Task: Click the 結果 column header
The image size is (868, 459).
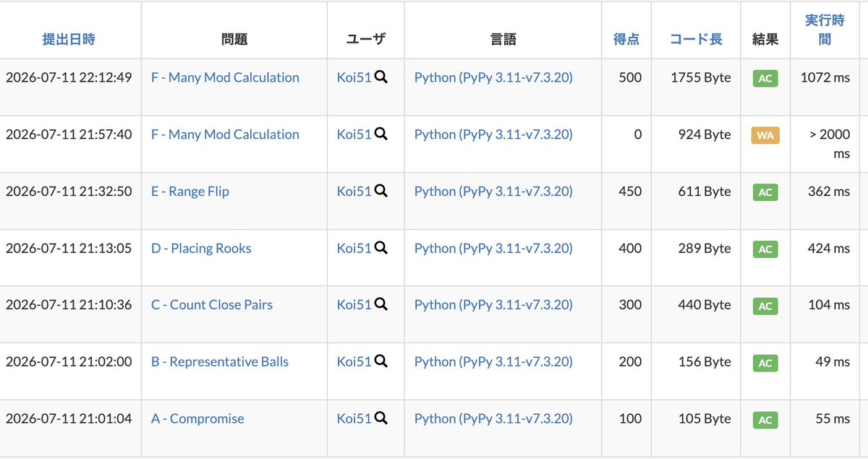Action: pyautogui.click(x=765, y=40)
